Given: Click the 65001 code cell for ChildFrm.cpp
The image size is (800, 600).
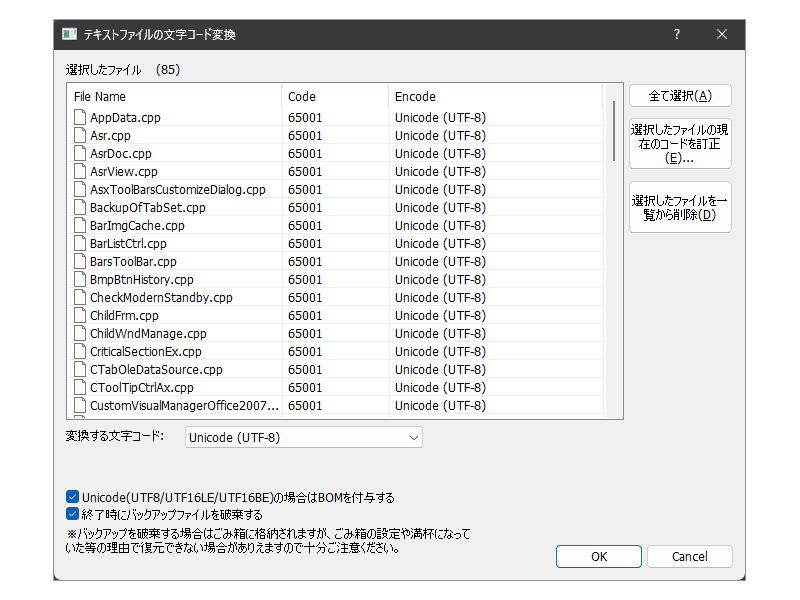Looking at the screenshot, I should 305,315.
